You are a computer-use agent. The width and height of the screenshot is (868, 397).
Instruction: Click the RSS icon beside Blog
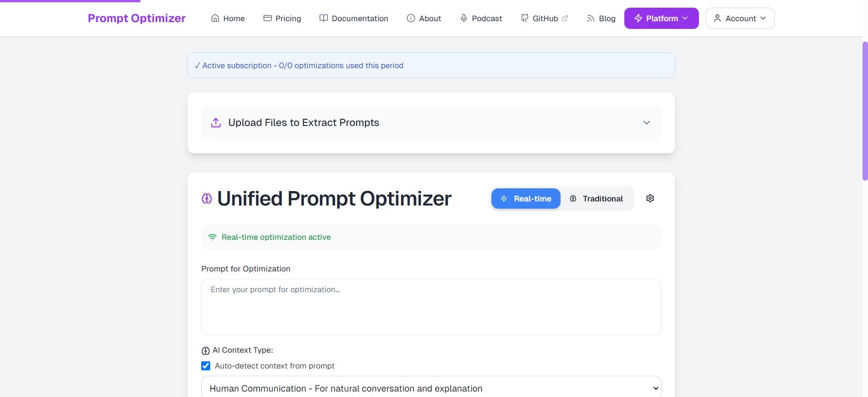pyautogui.click(x=590, y=18)
